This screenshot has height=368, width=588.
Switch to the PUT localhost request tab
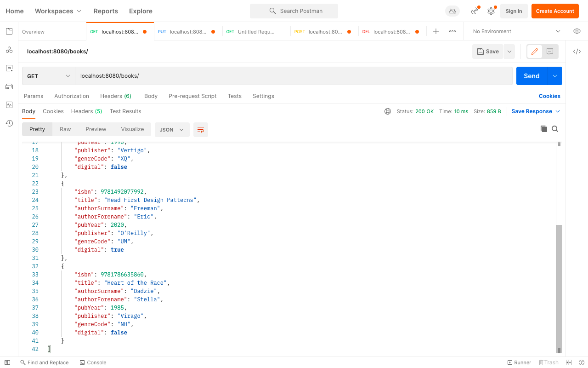click(188, 32)
